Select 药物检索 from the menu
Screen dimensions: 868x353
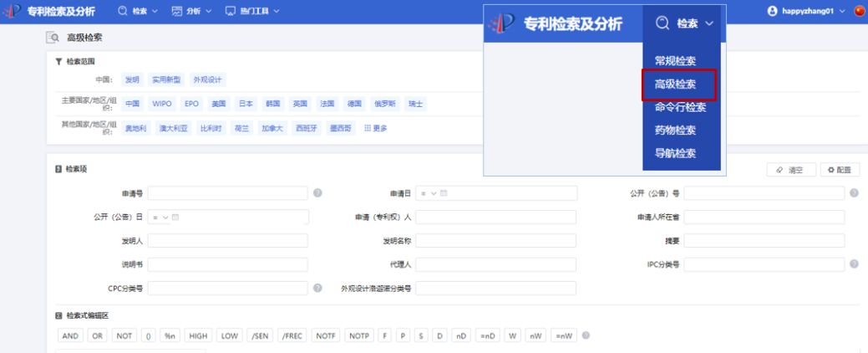pos(675,130)
